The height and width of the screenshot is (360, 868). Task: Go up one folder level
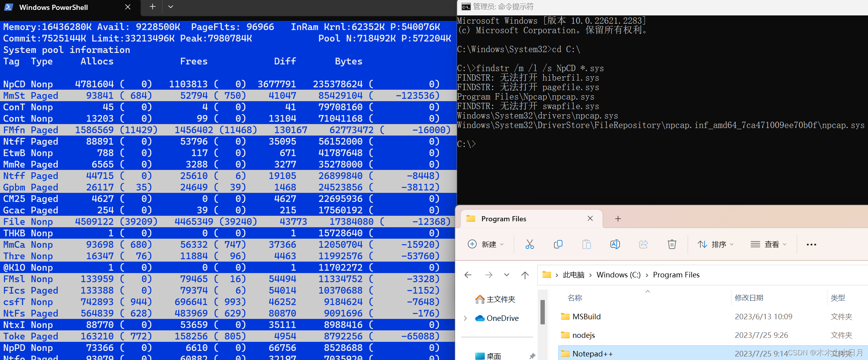[525, 275]
